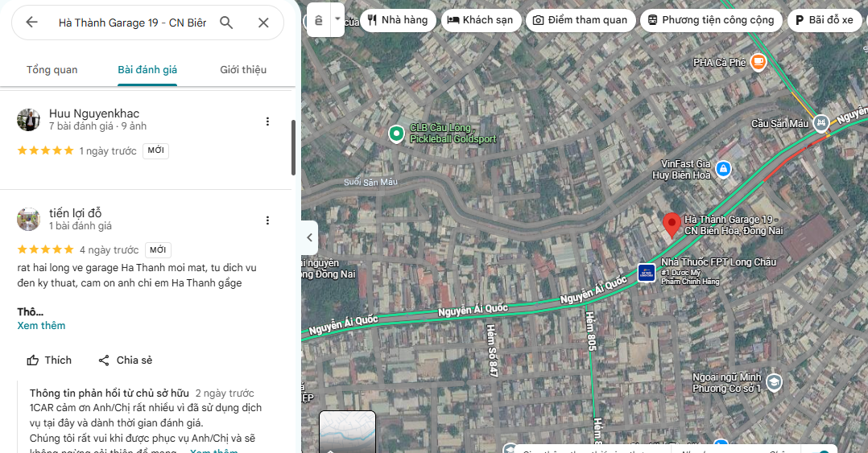Viewport: 868px width, 453px height.
Task: Clear search with the X icon
Action: tap(263, 23)
